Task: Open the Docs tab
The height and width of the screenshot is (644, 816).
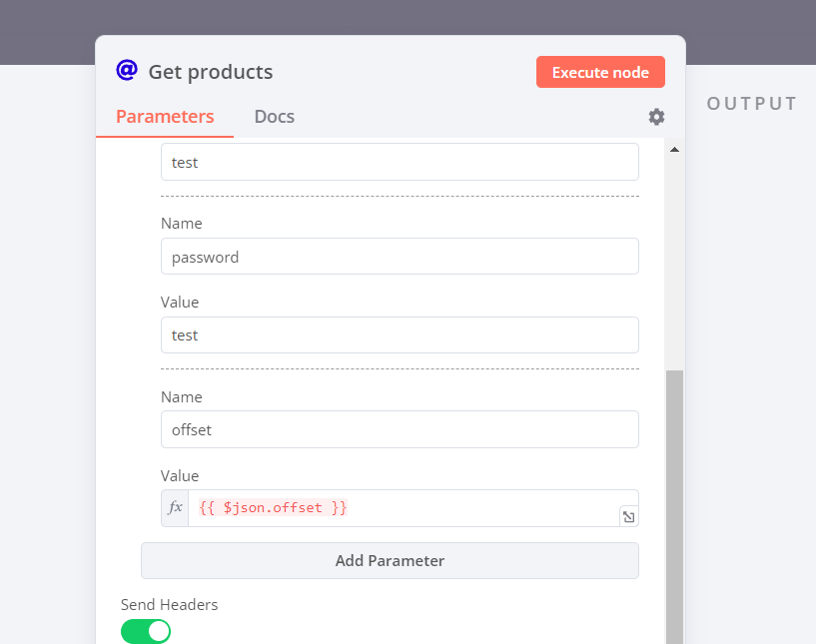Action: click(x=274, y=117)
